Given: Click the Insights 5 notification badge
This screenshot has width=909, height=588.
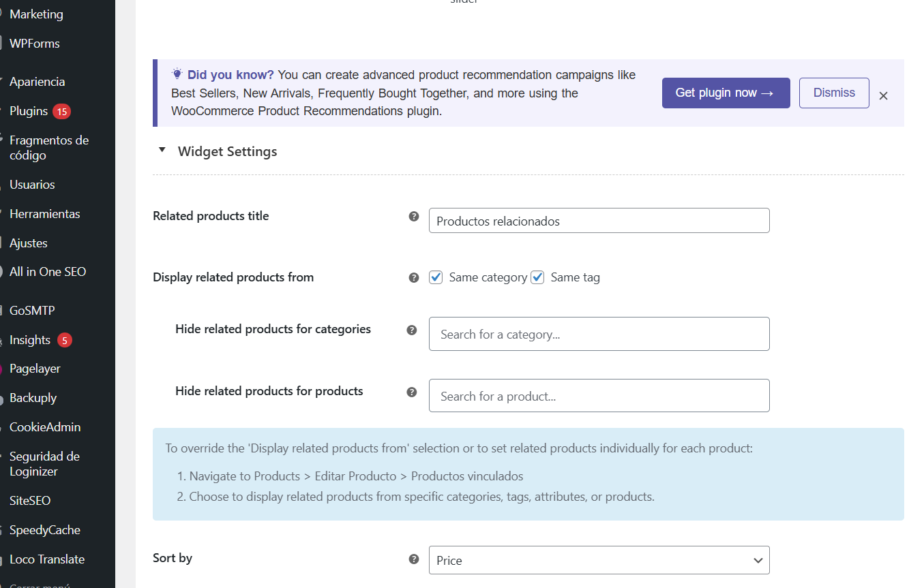Looking at the screenshot, I should pyautogui.click(x=65, y=340).
